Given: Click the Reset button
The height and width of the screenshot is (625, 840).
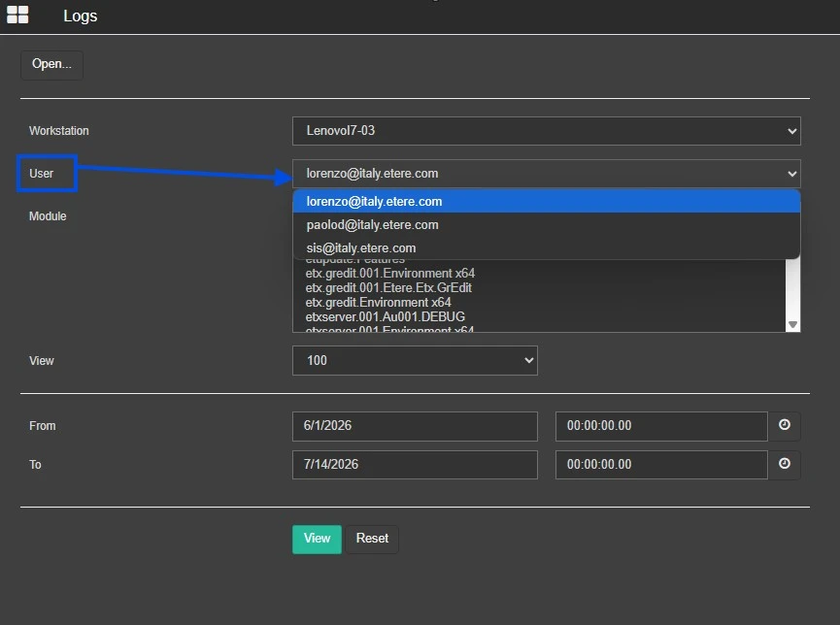Looking at the screenshot, I should (372, 539).
